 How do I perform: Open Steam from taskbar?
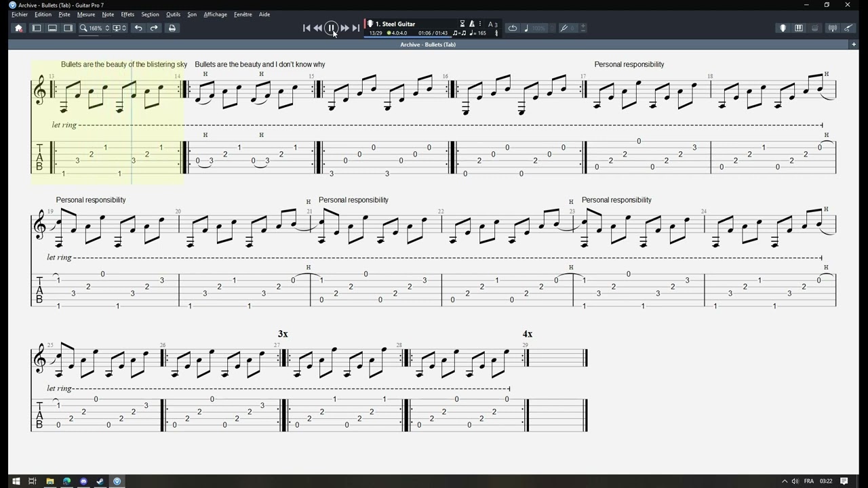click(x=100, y=481)
